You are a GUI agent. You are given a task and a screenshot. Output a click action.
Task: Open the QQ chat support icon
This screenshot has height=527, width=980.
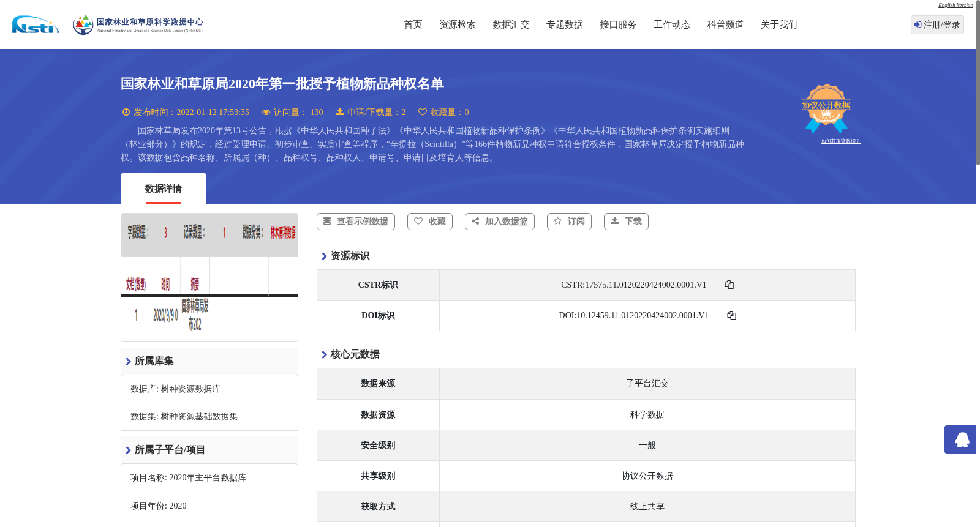point(962,439)
